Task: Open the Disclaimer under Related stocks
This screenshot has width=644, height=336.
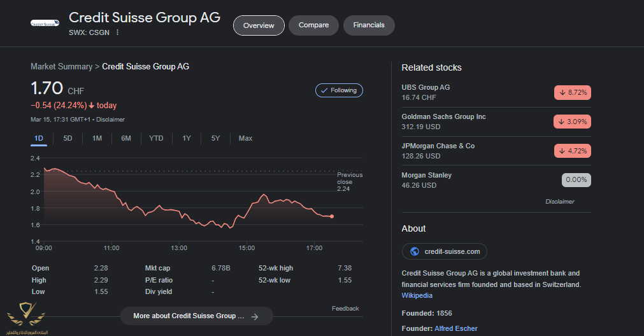Action: (560, 202)
